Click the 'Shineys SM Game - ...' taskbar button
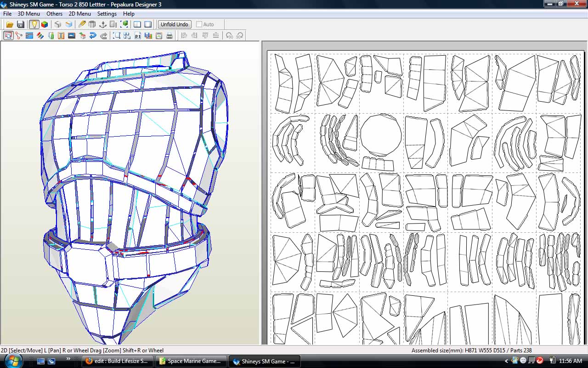This screenshot has width=588, height=368. (x=265, y=361)
